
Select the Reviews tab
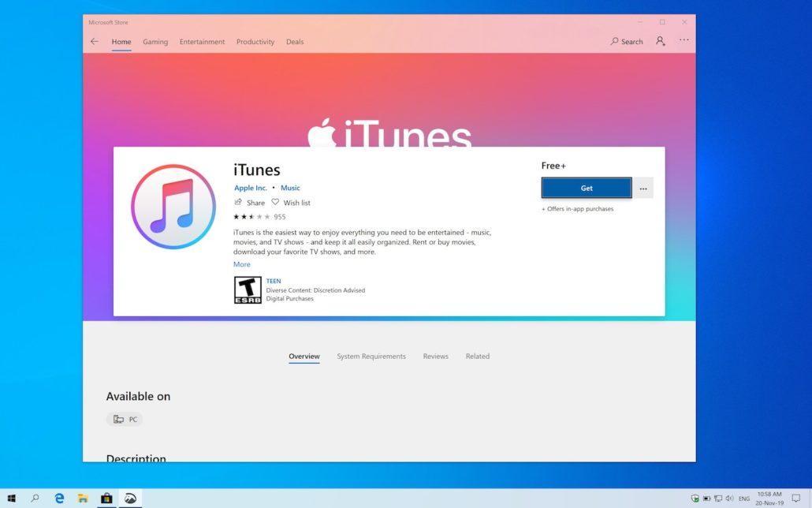click(x=435, y=356)
